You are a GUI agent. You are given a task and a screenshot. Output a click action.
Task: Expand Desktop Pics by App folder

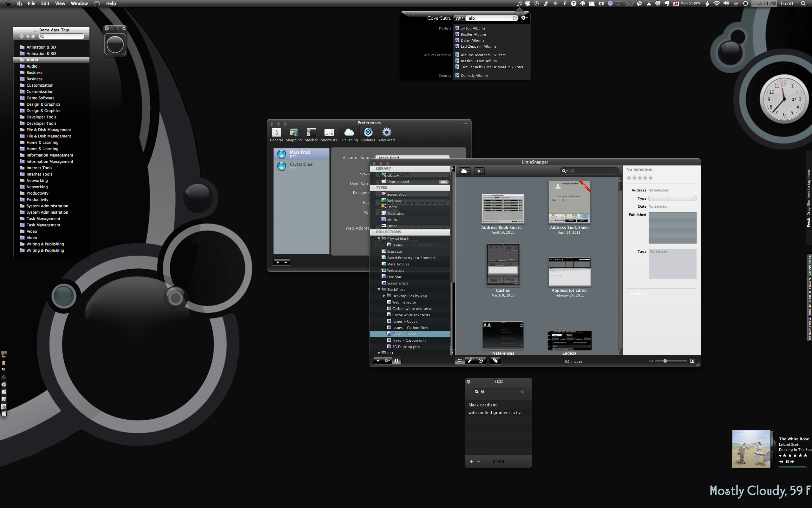pyautogui.click(x=384, y=296)
